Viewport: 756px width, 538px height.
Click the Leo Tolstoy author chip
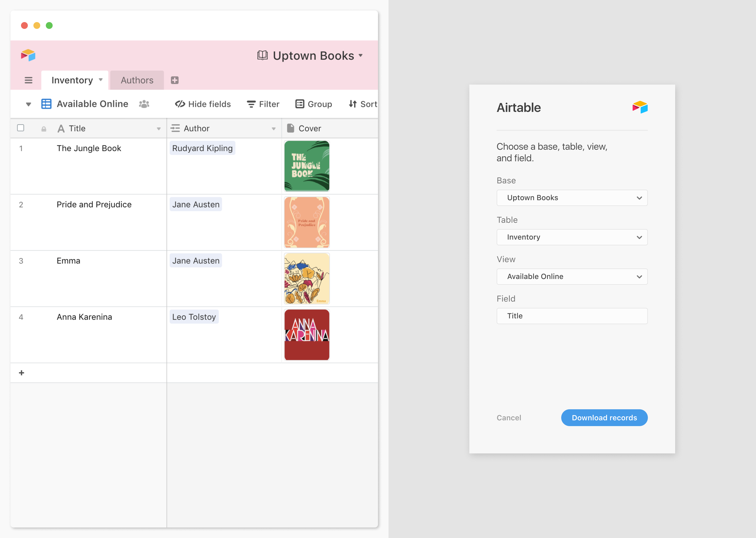[x=194, y=317]
